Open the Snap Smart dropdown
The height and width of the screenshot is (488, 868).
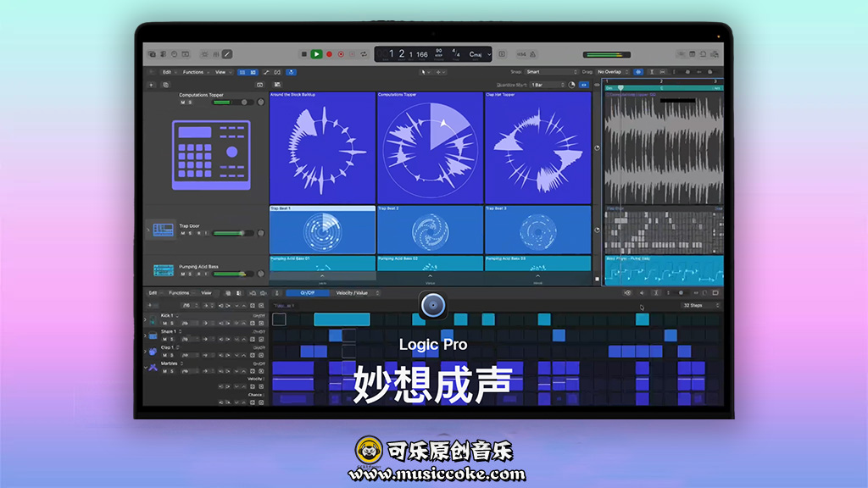(x=551, y=72)
